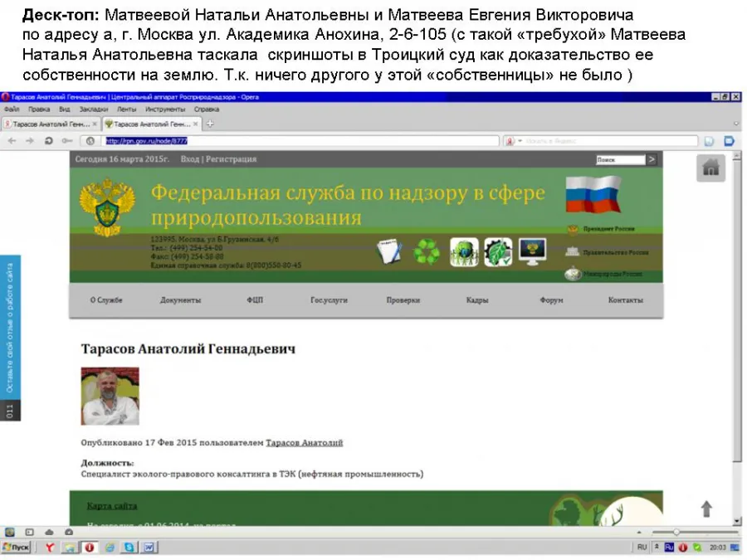This screenshot has width=747, height=560.
Task: Open the Справка menu
Action: coord(207,109)
